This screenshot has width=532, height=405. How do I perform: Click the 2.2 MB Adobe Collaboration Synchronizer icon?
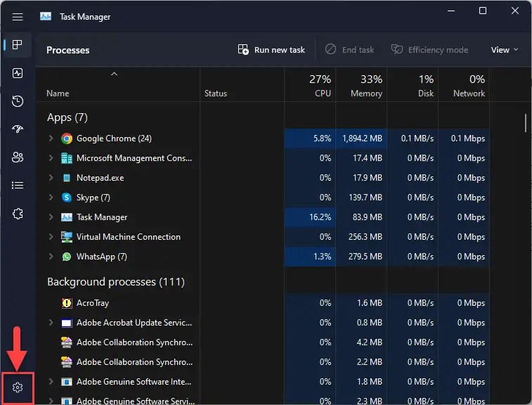tap(67, 362)
